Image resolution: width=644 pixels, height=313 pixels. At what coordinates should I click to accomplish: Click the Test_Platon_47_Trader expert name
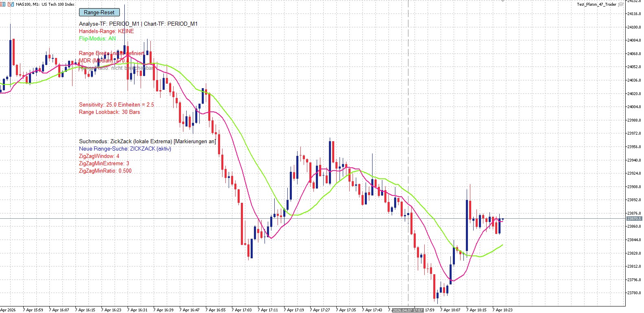point(596,4)
